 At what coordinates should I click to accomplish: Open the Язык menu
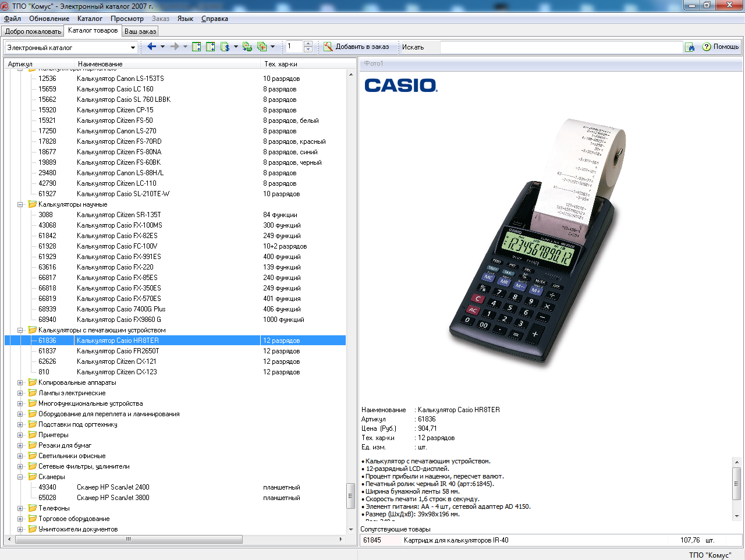coord(185,19)
